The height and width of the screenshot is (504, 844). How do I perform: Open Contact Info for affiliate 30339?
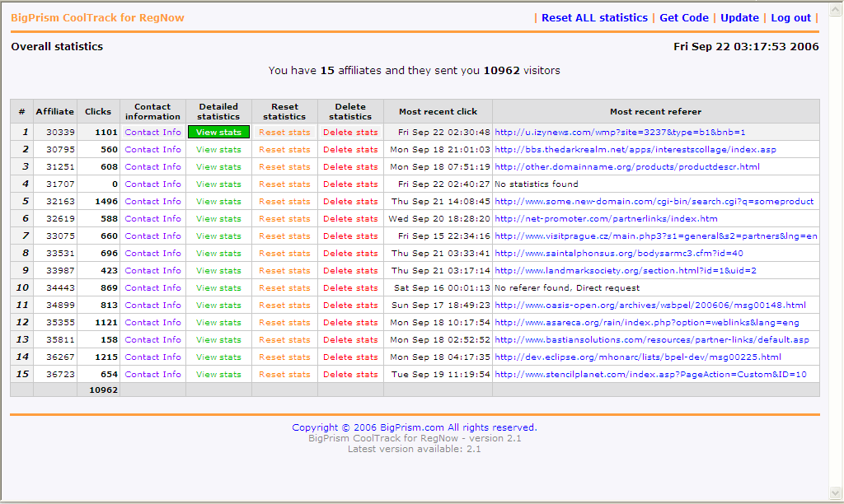[x=152, y=133]
